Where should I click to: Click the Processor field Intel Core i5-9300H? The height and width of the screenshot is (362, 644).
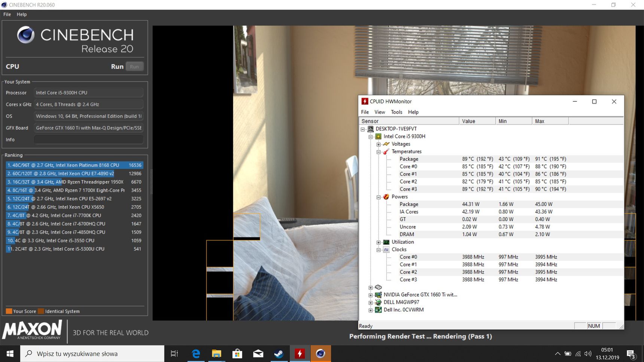(89, 93)
